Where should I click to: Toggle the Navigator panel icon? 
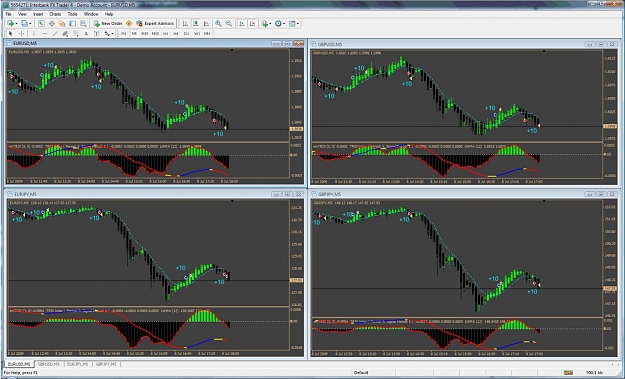(x=62, y=24)
